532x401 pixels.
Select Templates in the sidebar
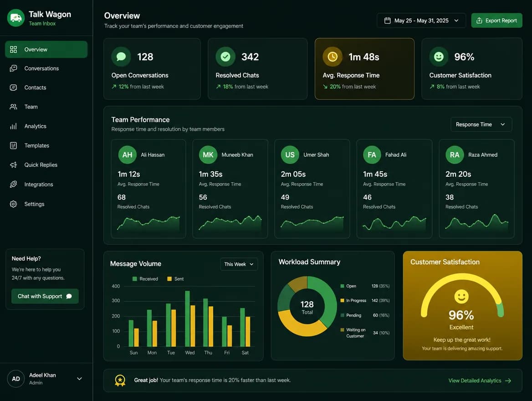[x=46, y=146]
